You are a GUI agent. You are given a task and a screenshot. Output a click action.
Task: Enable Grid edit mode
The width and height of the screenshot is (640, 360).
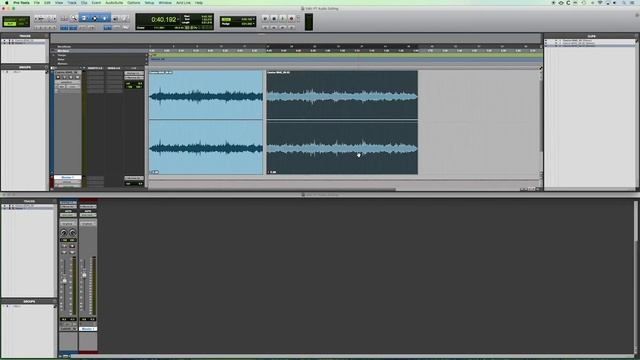[22, 24]
